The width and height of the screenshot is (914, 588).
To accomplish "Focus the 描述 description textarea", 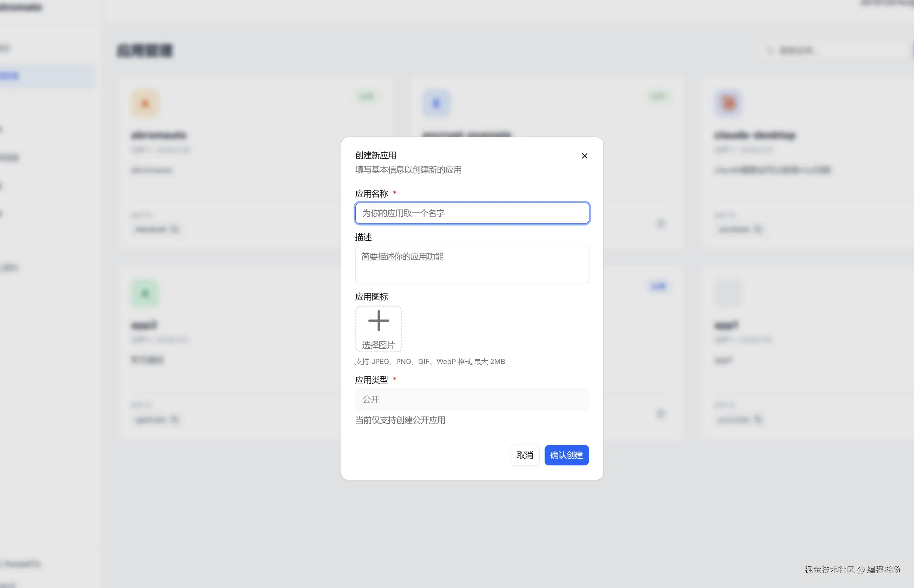I will click(472, 264).
